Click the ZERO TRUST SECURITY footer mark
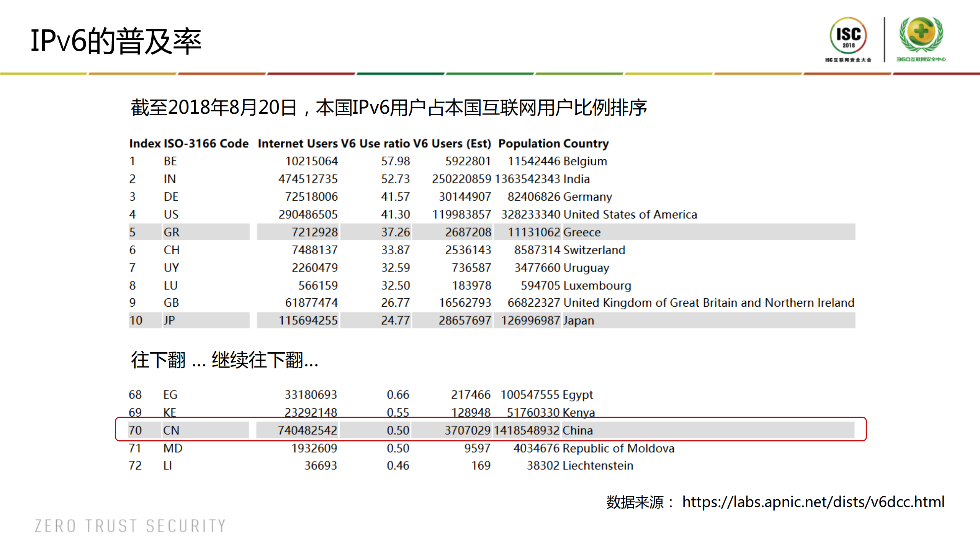Image resolution: width=980 pixels, height=551 pixels. pos(129,525)
